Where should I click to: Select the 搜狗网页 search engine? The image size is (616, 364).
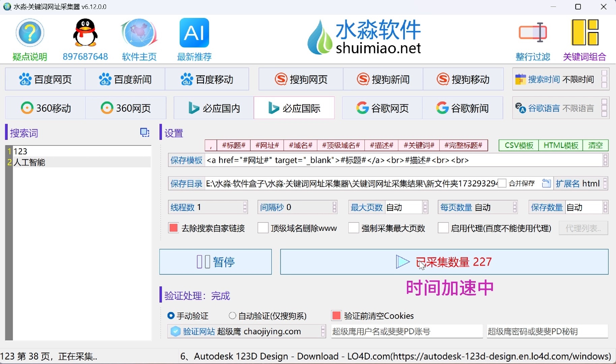point(301,79)
